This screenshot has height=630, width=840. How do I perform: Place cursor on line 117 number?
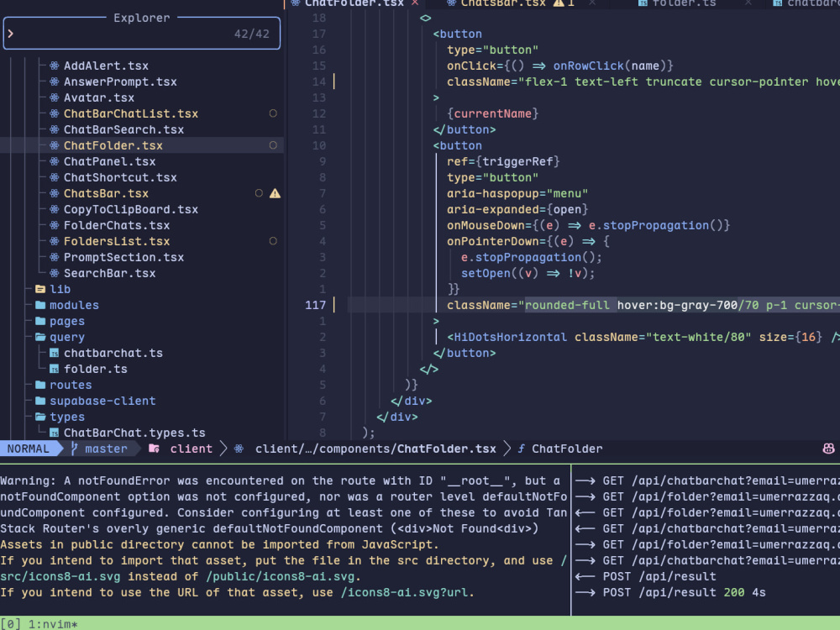pos(315,306)
